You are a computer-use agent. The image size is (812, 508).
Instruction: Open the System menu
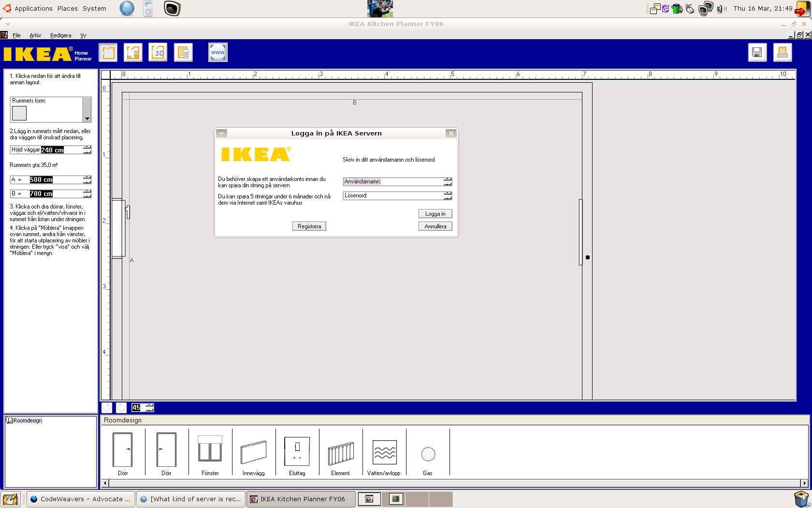point(94,8)
